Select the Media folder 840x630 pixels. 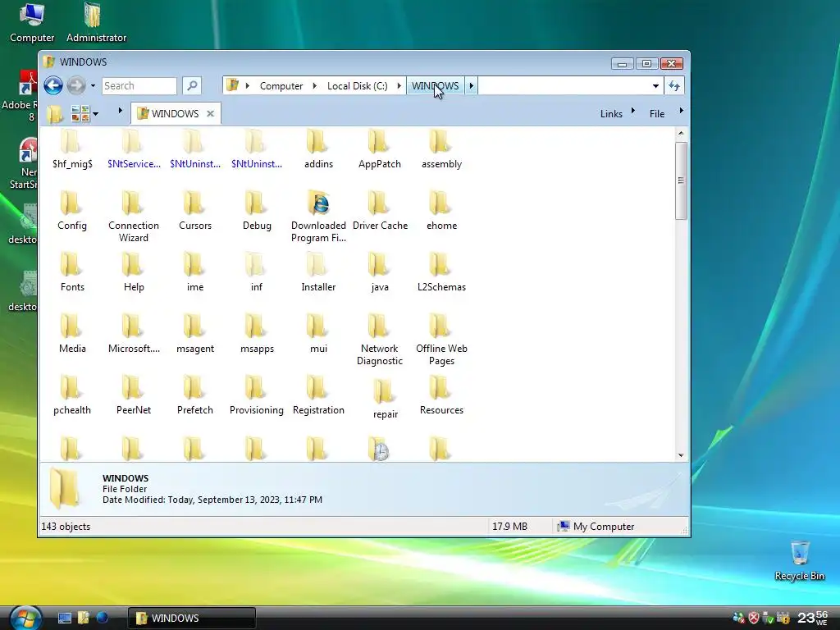72,335
